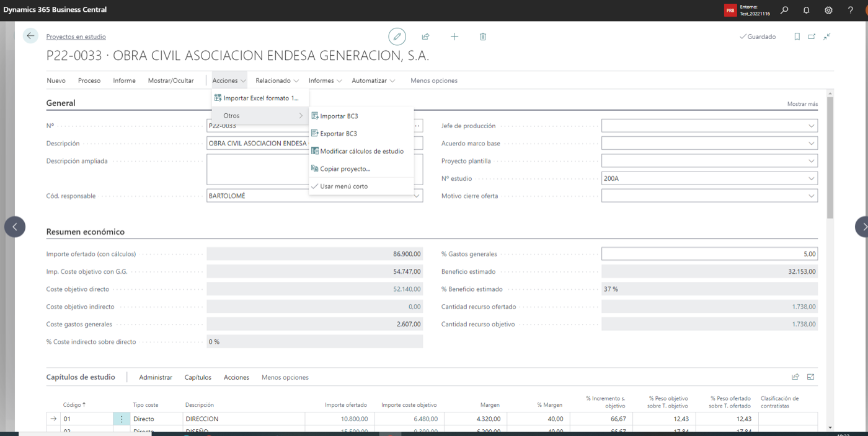
Task: Open the Automatizar dropdown menu
Action: coord(374,81)
